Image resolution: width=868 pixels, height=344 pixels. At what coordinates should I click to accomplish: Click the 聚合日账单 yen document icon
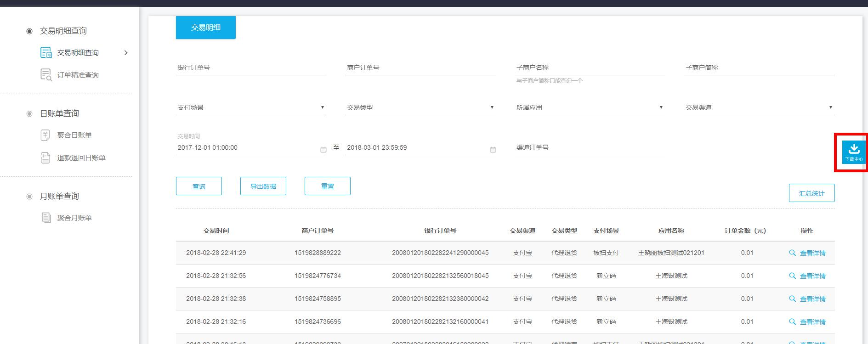45,135
